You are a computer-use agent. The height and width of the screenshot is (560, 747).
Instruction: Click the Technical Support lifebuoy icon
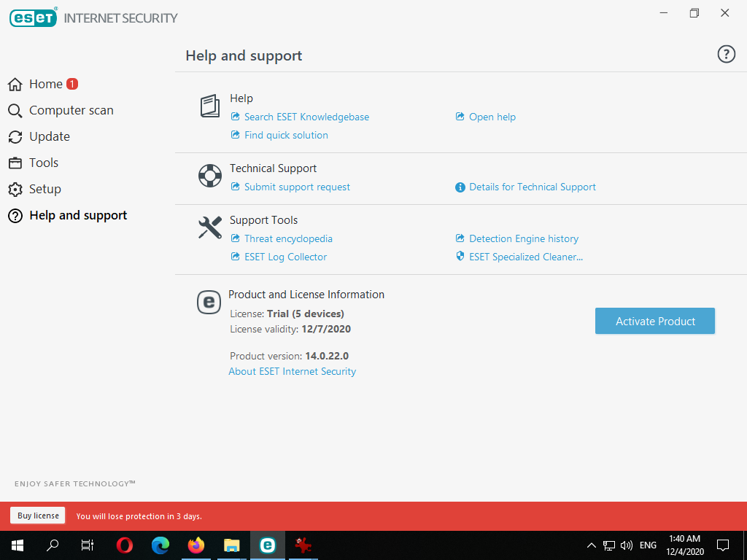coord(210,176)
